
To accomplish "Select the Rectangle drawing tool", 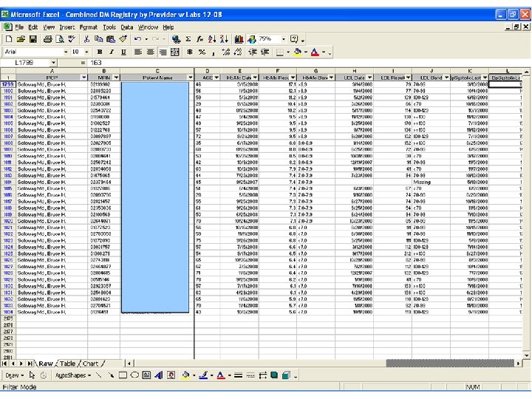I will [123, 375].
